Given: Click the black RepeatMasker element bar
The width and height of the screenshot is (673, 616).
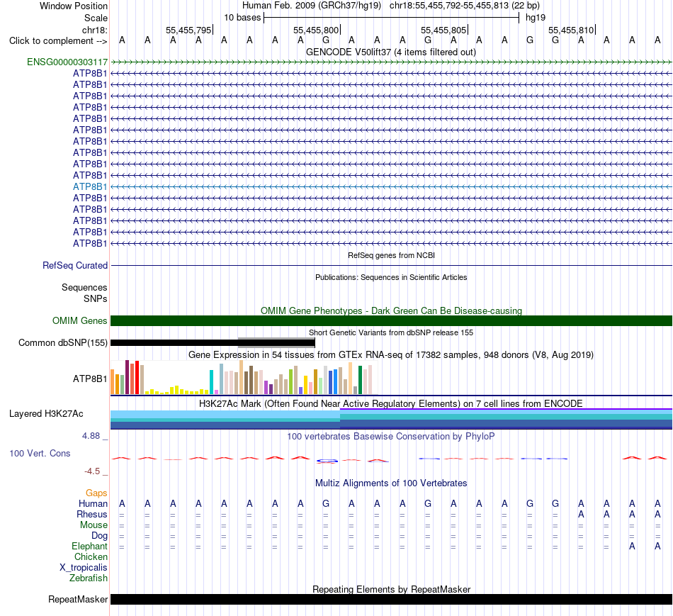Looking at the screenshot, I should (391, 599).
